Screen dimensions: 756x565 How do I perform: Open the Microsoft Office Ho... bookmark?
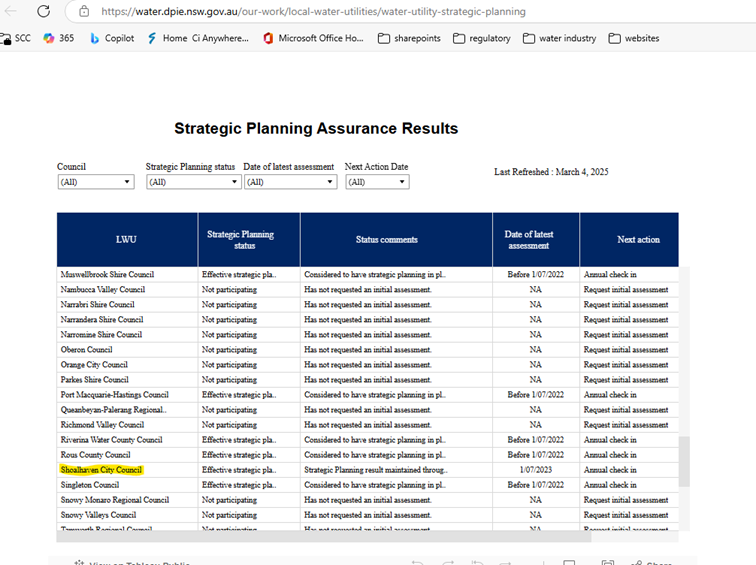[x=313, y=38]
